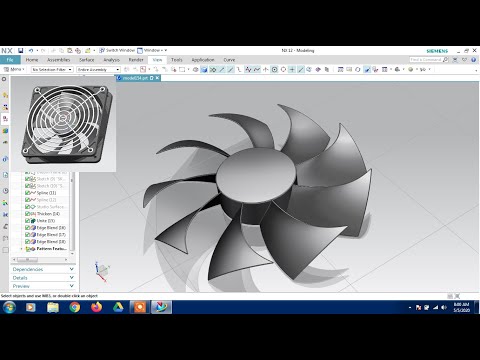Viewport: 480px width, 360px height.
Task: Close the model034.prt tab
Action: tap(157, 78)
